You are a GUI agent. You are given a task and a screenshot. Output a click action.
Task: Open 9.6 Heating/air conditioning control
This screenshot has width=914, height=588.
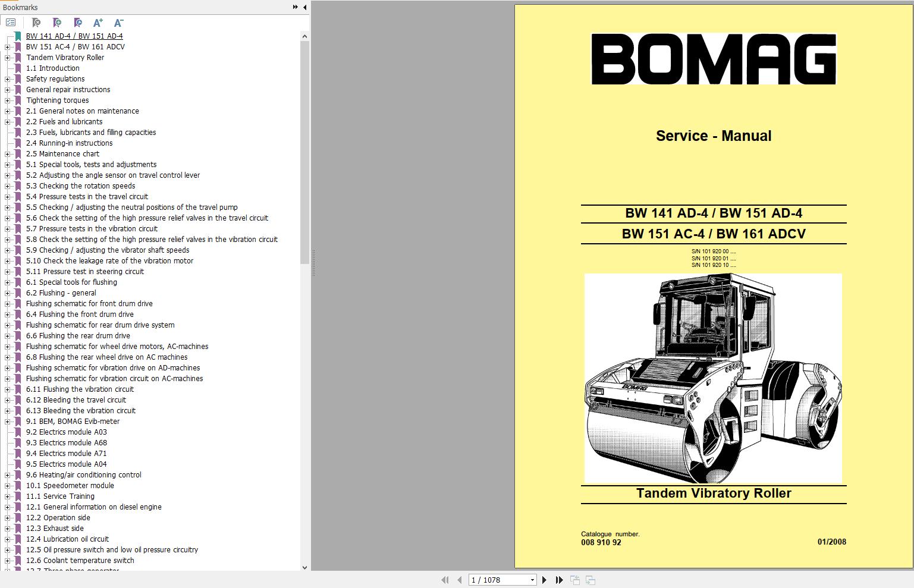84,475
